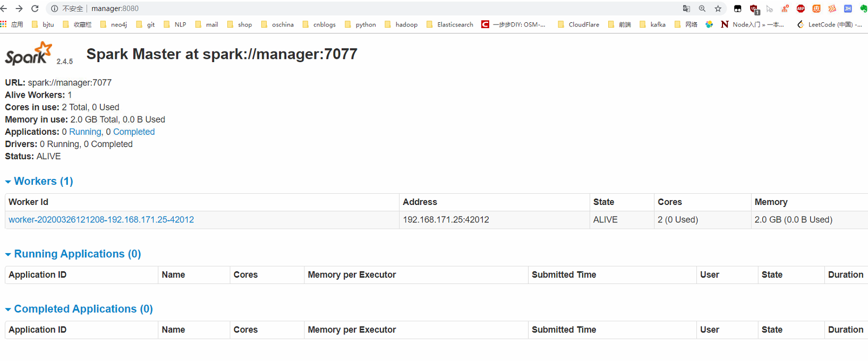Open the Node入门 bookmark

point(752,24)
